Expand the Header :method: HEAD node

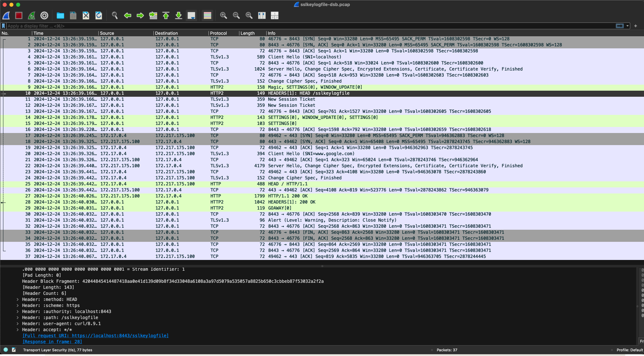pyautogui.click(x=17, y=299)
